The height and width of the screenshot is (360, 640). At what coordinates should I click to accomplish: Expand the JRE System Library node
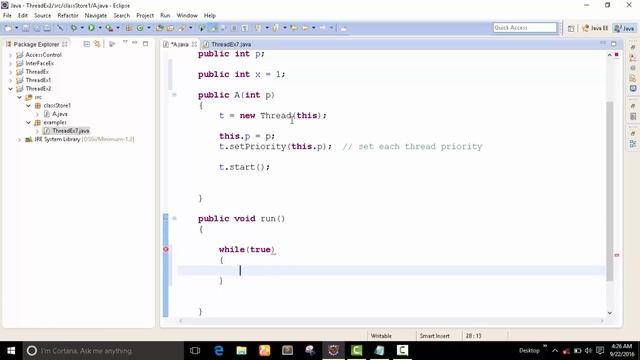(x=19, y=139)
